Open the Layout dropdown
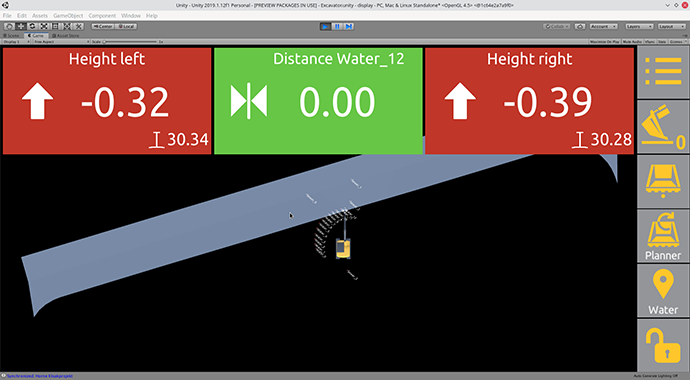 click(672, 26)
